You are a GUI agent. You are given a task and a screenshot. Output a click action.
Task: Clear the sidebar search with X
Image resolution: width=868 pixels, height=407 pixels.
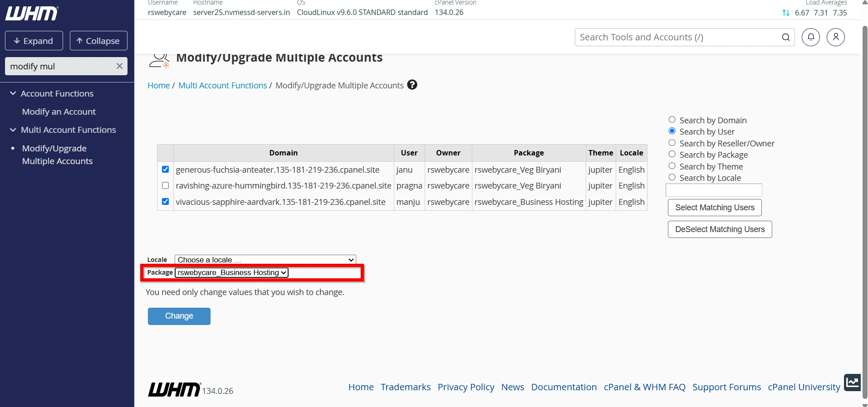coord(119,66)
